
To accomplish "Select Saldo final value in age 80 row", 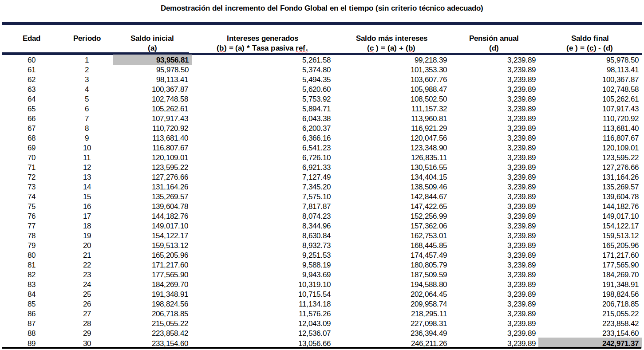I will pos(620,255).
